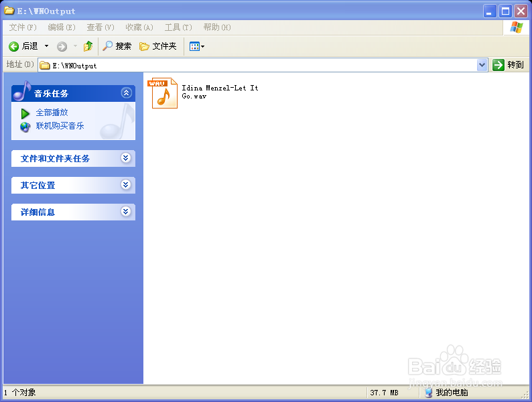532x402 pixels.
Task: Click the 1 个对象 status text
Action: click(19, 393)
